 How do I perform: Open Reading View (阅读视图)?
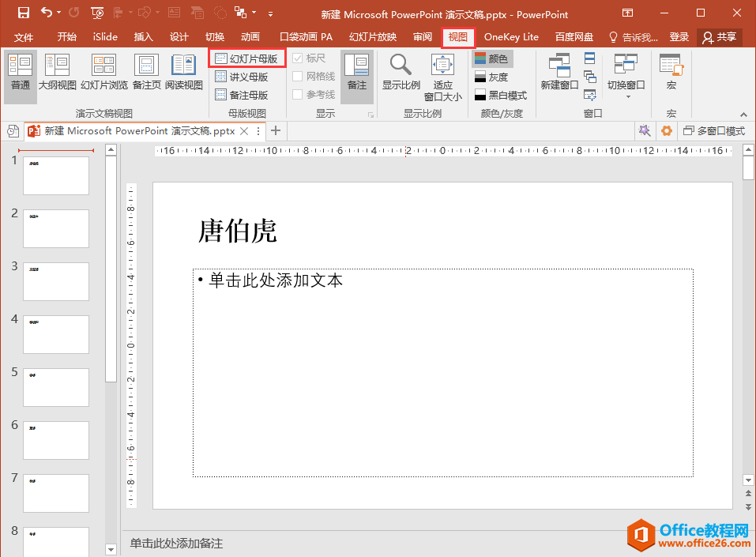tap(183, 72)
